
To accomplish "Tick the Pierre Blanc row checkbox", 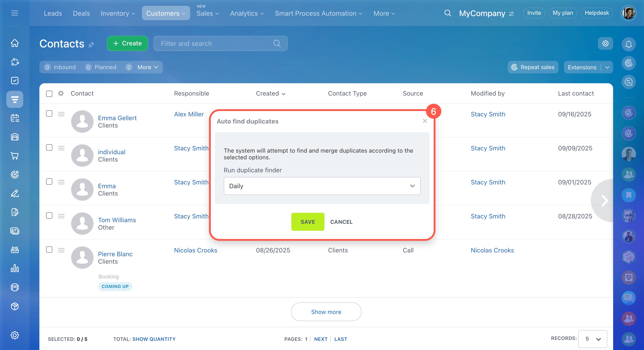I will pyautogui.click(x=49, y=250).
